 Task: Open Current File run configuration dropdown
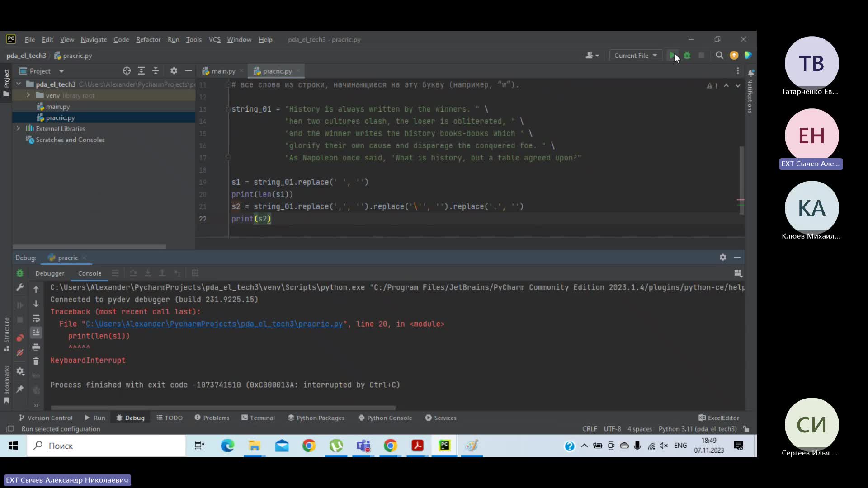[x=636, y=56]
